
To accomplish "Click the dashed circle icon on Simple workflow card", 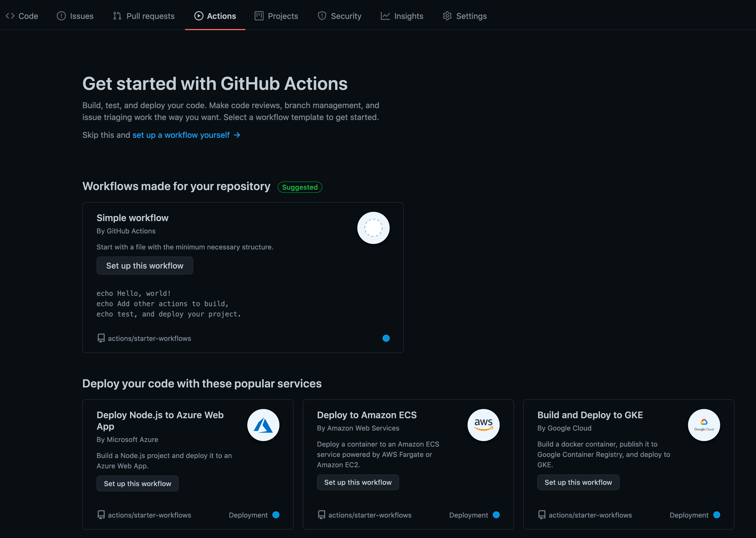I will pos(373,228).
